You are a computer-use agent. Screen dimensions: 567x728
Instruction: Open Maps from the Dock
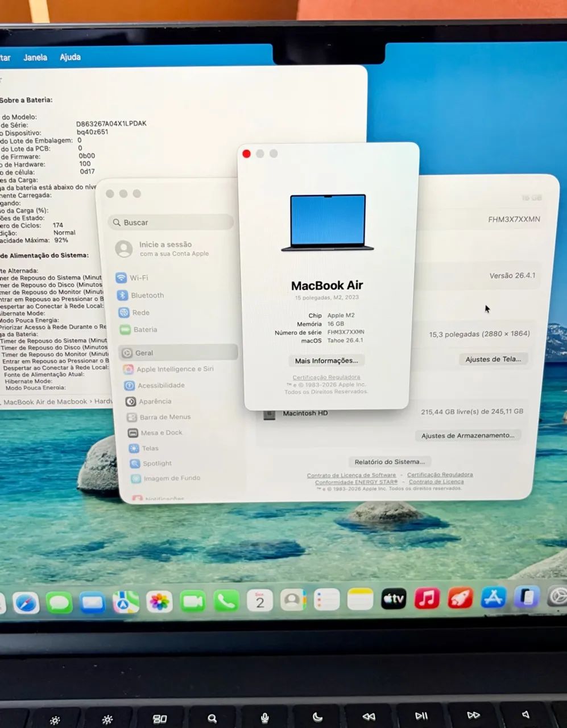click(x=126, y=602)
